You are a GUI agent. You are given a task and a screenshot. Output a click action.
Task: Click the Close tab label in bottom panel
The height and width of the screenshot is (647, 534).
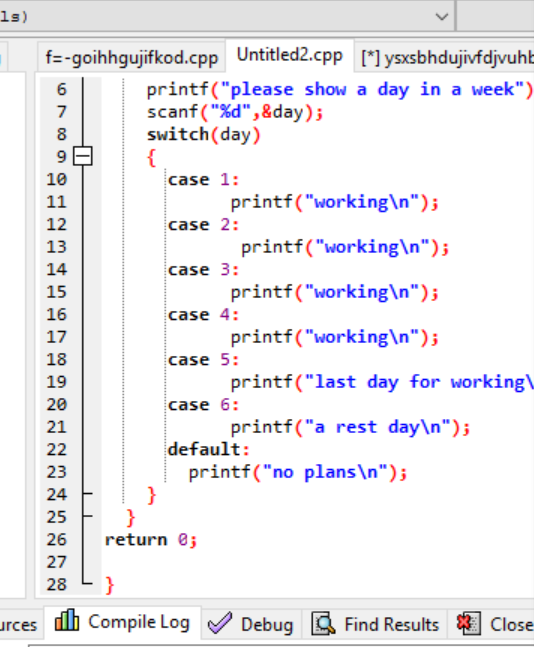click(x=511, y=624)
